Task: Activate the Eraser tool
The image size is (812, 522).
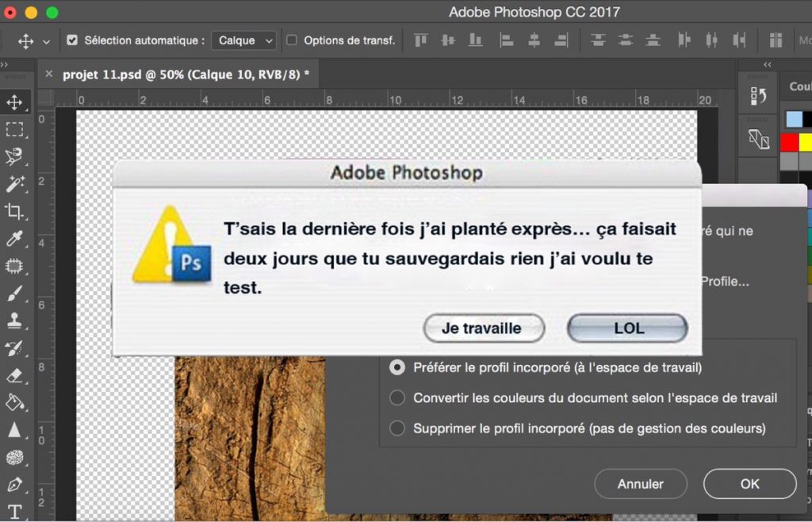Action: tap(14, 375)
